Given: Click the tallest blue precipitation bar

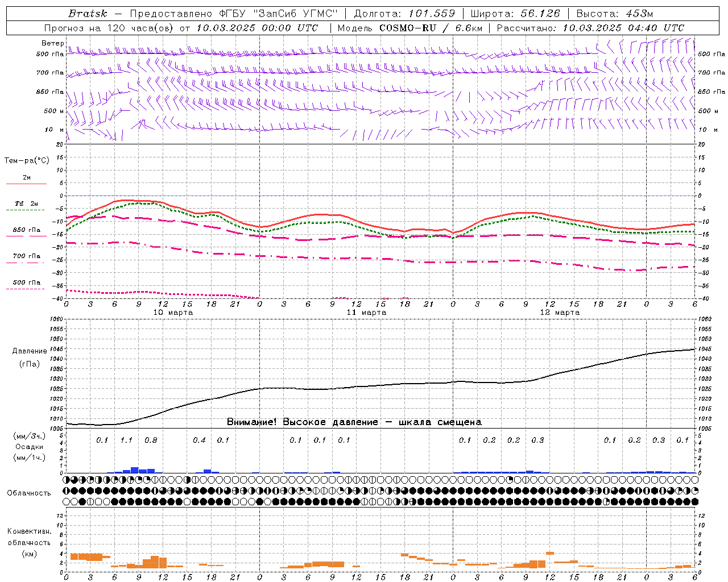Looking at the screenshot, I should (x=135, y=470).
